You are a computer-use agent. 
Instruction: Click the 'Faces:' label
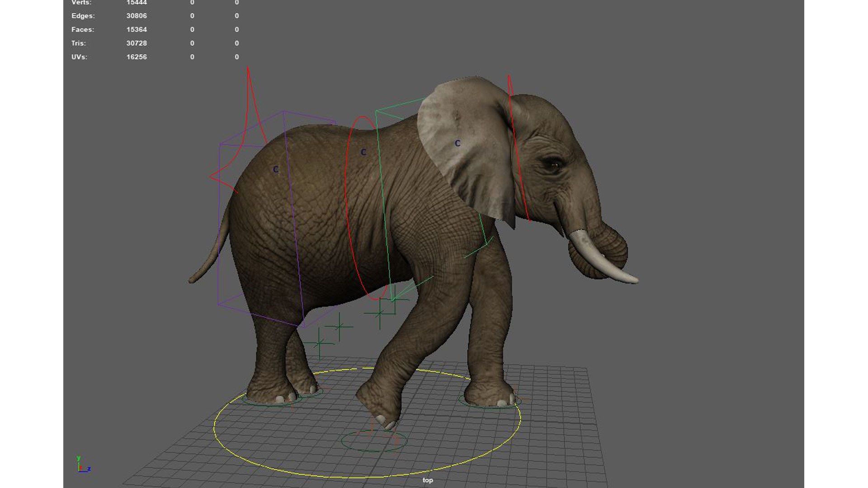83,29
